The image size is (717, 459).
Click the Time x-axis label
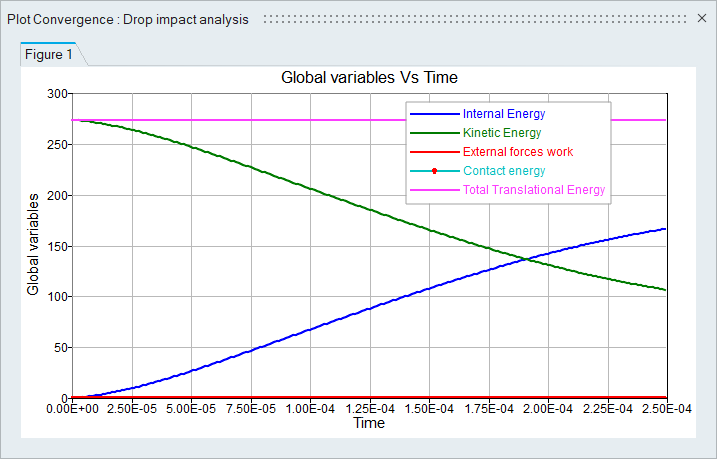click(369, 423)
